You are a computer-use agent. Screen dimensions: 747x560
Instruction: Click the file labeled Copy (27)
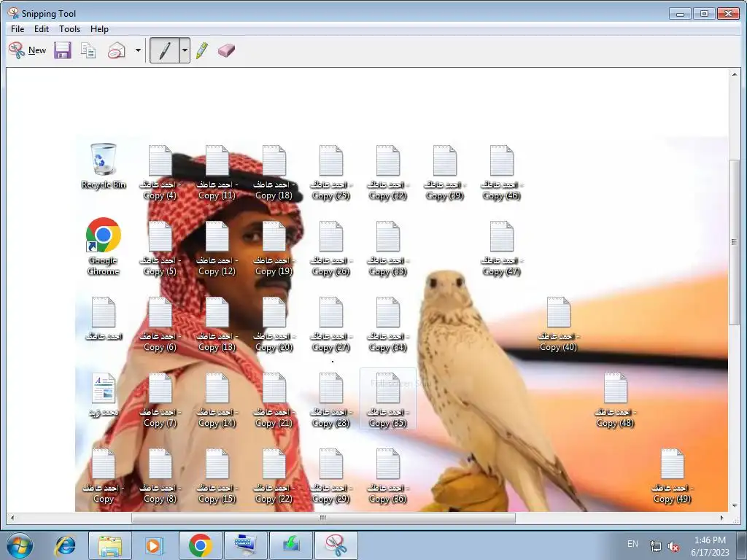(x=330, y=323)
